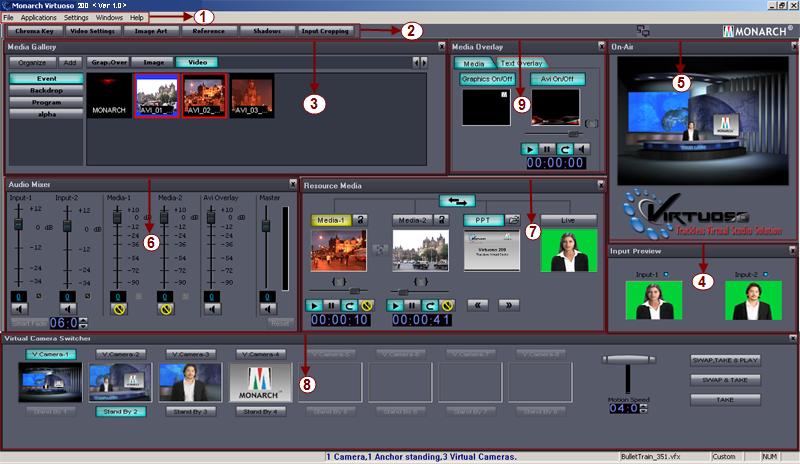Toggle the small checkbox beside Input-1 level
Image resolution: width=800 pixels, height=464 pixels.
pos(39,296)
